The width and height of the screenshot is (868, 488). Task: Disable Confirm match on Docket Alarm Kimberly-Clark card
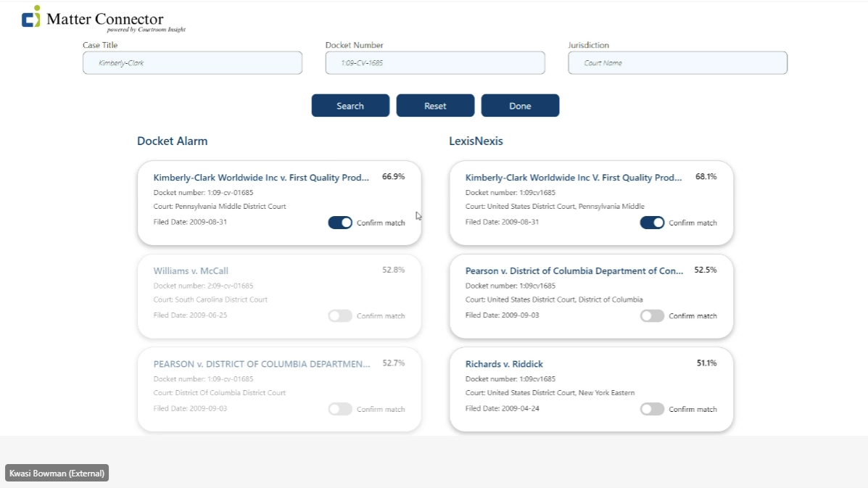[x=340, y=223]
